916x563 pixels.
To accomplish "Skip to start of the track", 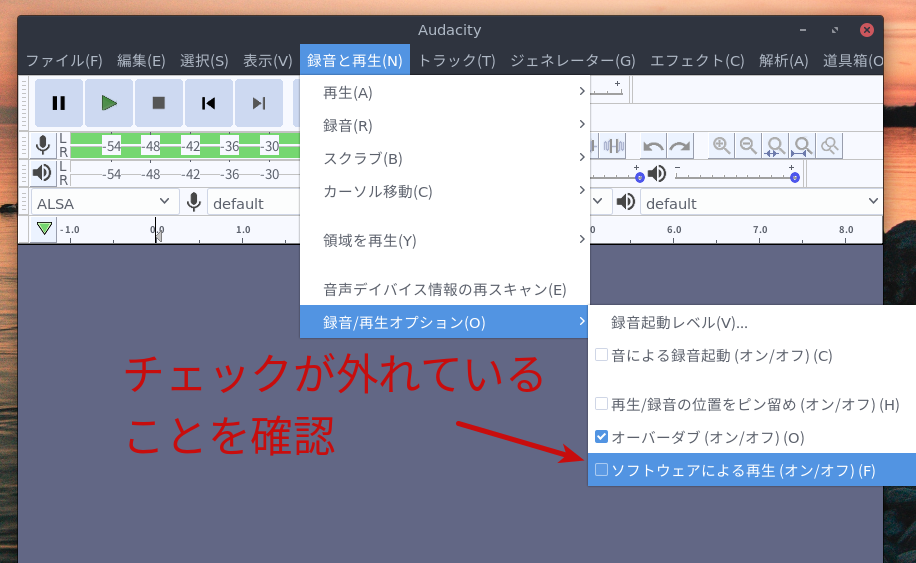I will coord(209,103).
